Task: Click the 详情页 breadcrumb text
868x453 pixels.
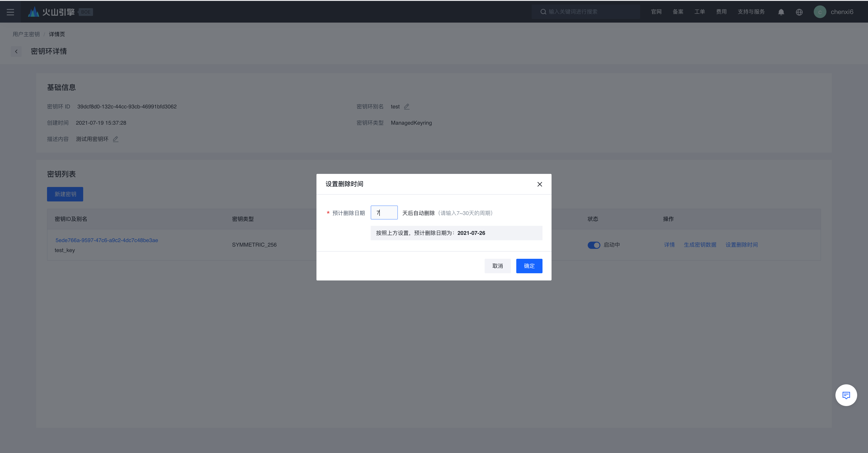Action: tap(57, 34)
